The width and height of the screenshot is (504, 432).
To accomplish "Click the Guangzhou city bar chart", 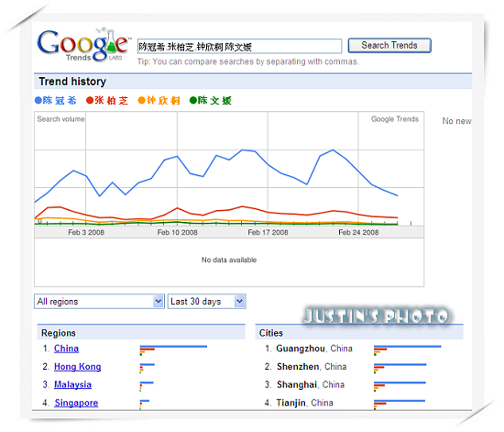I will point(408,350).
